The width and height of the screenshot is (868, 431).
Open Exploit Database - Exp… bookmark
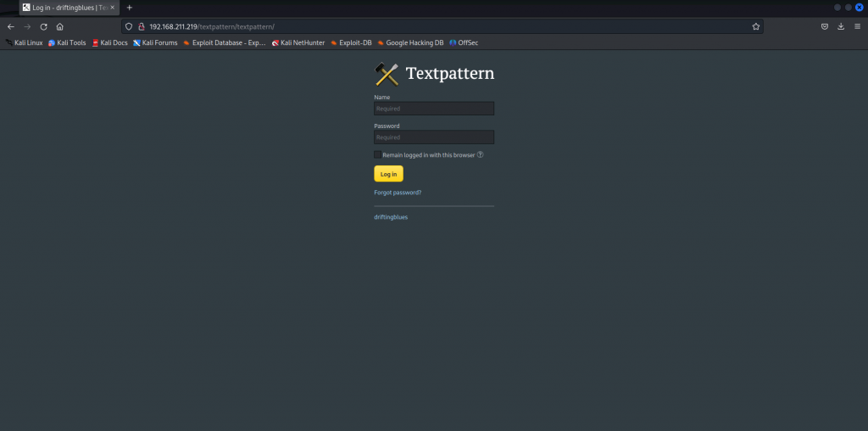coord(224,42)
